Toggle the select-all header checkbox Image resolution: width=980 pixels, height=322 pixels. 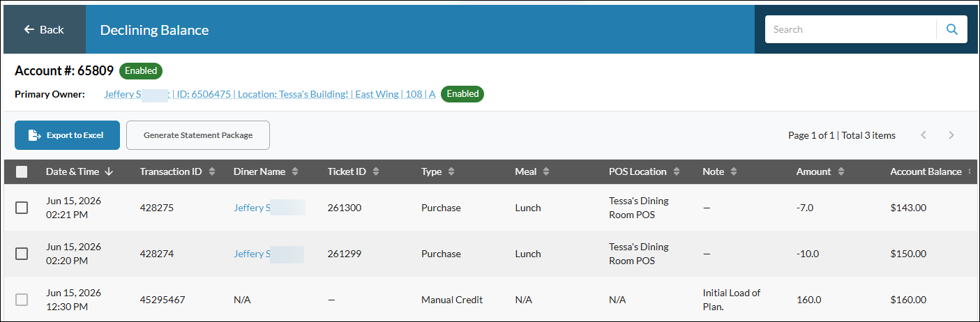[x=22, y=171]
